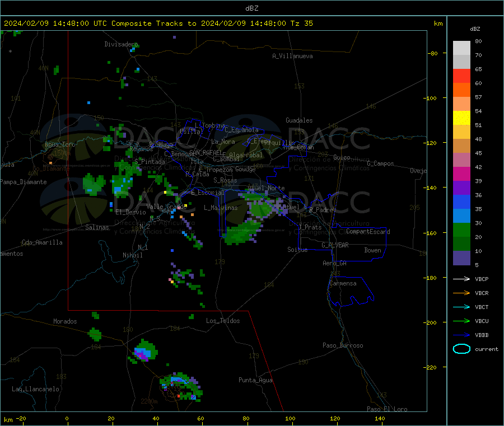504x426 pixels.
Task: Pick the slate 10 dBZ bottom swatch
Action: point(461,258)
